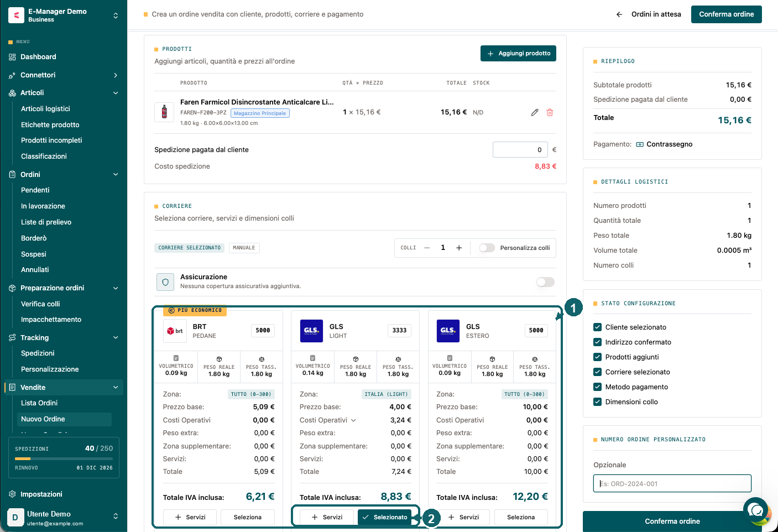
Task: Open the chat support bubble icon
Action: pos(756,510)
